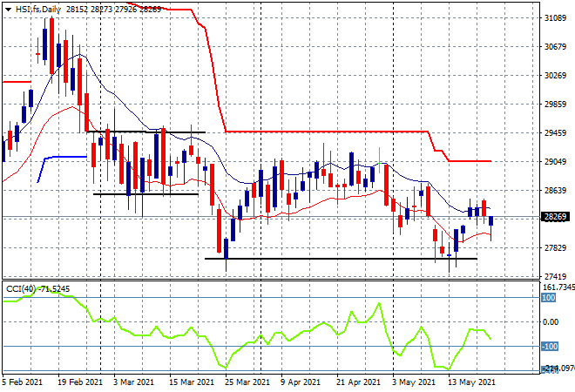The image size is (575, 392).
Task: Click the current price label 28269
Action: point(555,217)
